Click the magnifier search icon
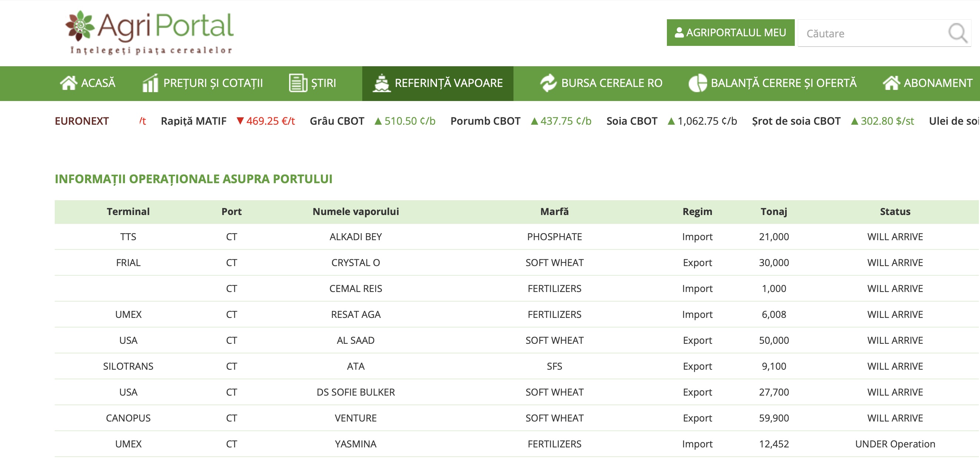980x460 pixels. tap(957, 33)
